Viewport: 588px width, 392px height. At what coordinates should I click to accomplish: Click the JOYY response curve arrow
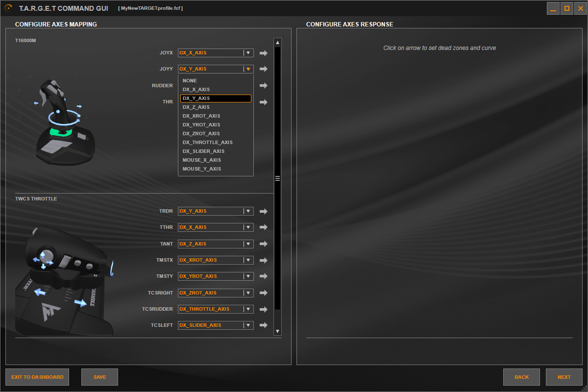pyautogui.click(x=263, y=69)
